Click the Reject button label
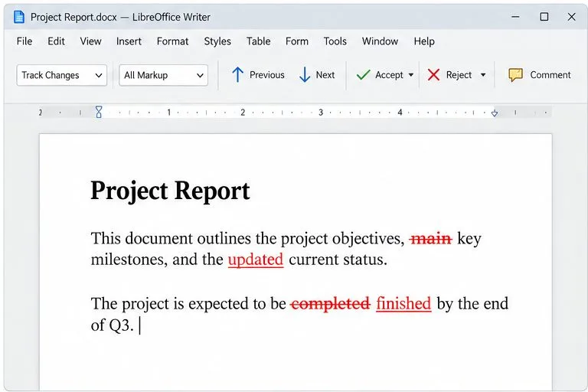The image size is (588, 392). click(459, 75)
